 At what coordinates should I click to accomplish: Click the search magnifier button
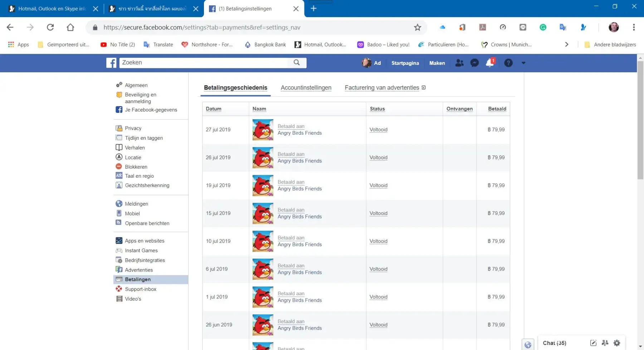[297, 63]
